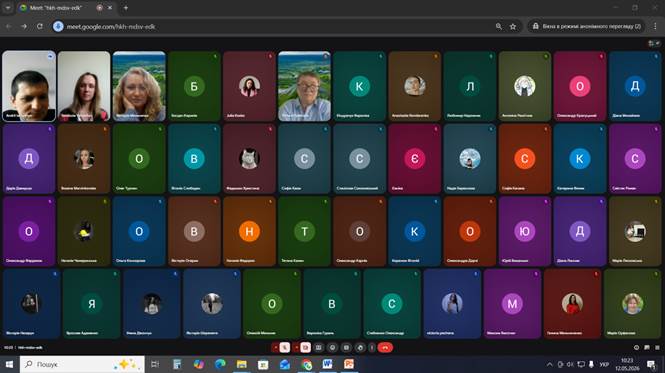This screenshot has height=373, width=665.
Task: Raise your hand in the meeting
Action: [x=360, y=348]
